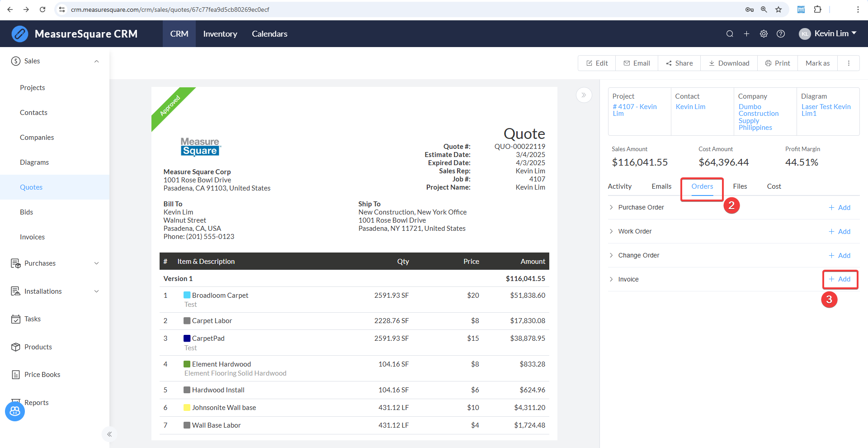Click the Installations icon in sidebar
The width and height of the screenshot is (868, 448).
click(x=16, y=291)
